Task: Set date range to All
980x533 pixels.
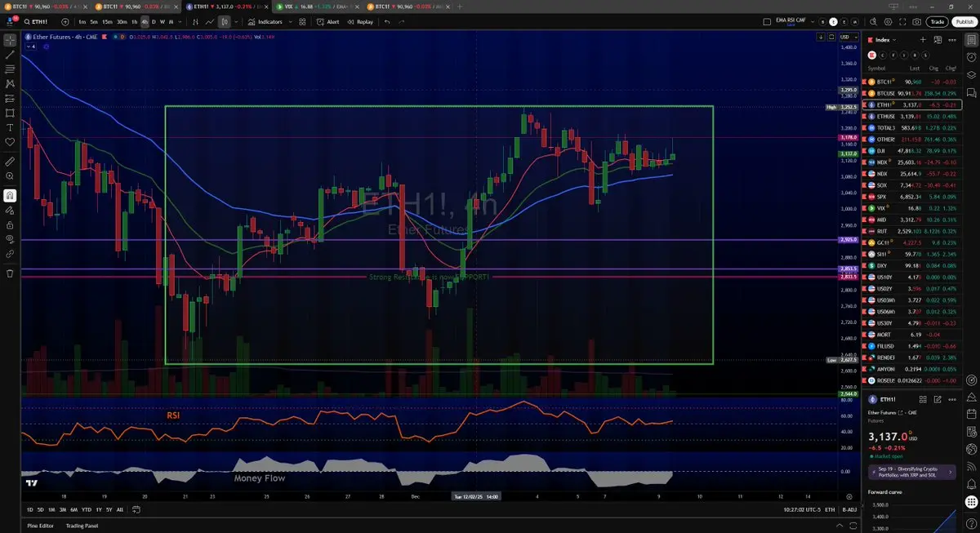Action: click(x=120, y=509)
